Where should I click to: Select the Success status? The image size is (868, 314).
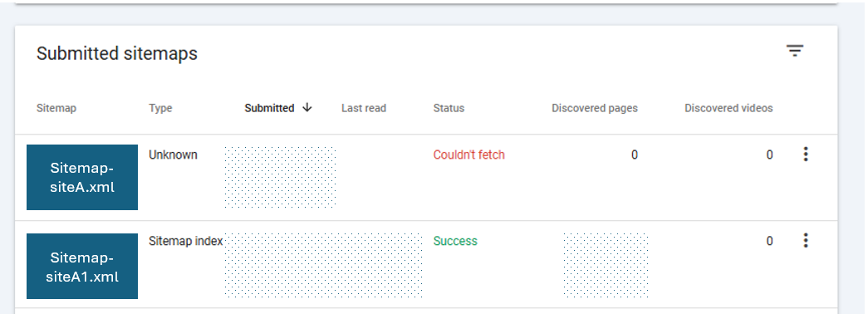click(x=455, y=241)
